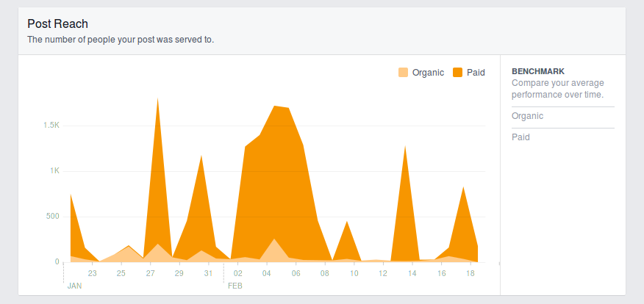Click the 31 date label on x-axis
The image size is (644, 304).
pyautogui.click(x=208, y=273)
